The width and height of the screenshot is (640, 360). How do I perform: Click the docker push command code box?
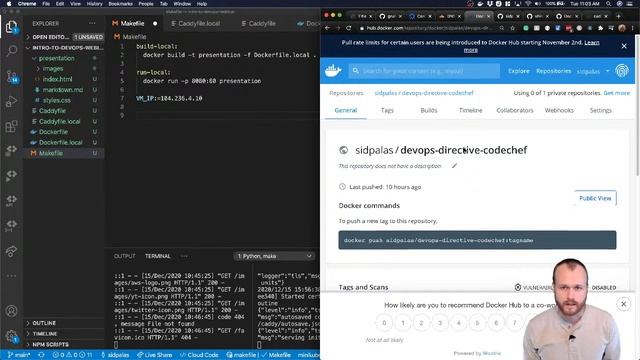tap(477, 240)
